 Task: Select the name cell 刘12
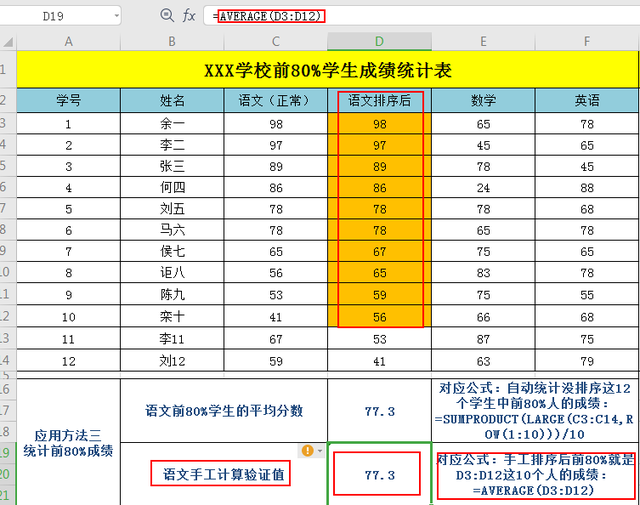pyautogui.click(x=172, y=360)
